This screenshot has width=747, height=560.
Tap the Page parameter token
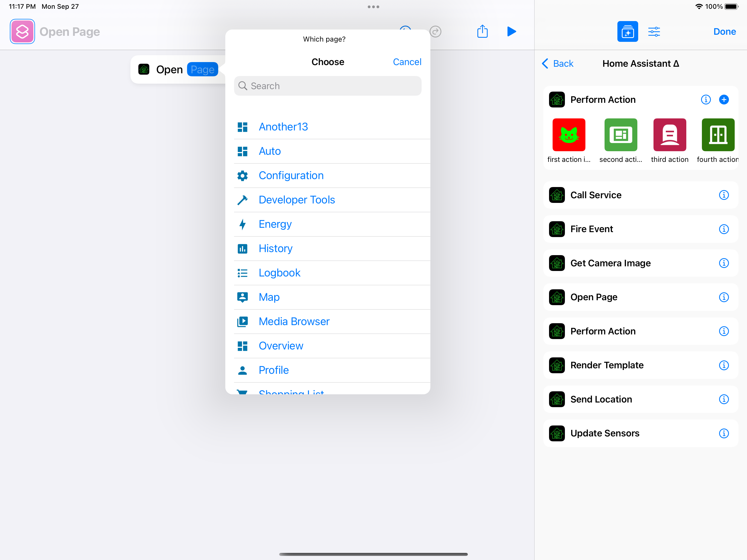coord(202,69)
